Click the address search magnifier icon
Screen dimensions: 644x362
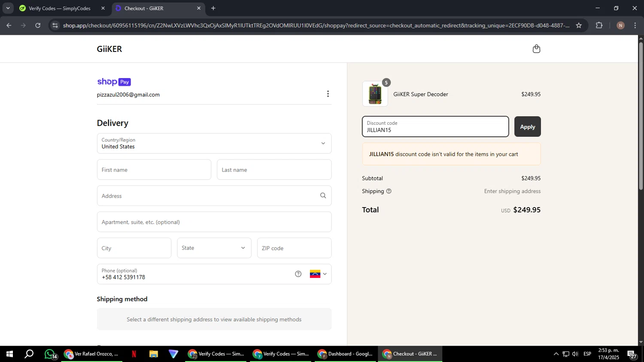(323, 196)
